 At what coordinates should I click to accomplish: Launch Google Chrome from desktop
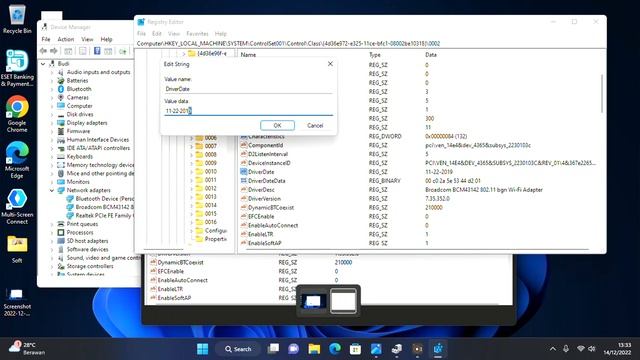[x=17, y=113]
